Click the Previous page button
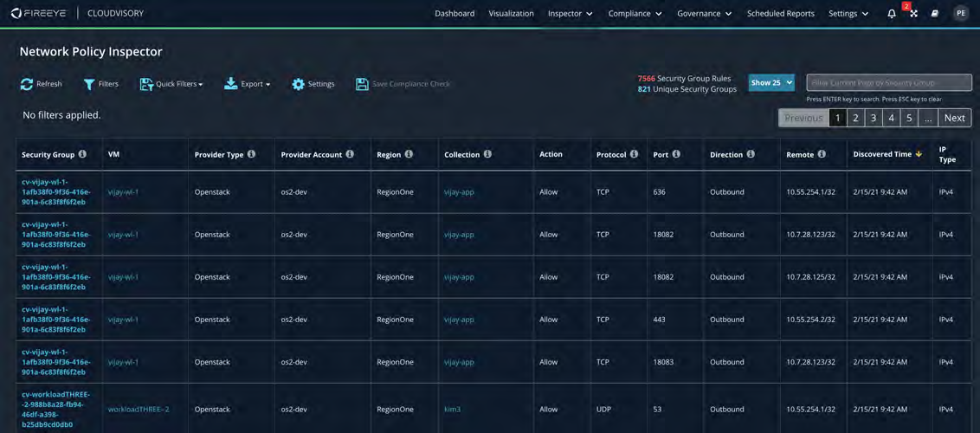Screen dimensions: 980x433 (x=803, y=118)
